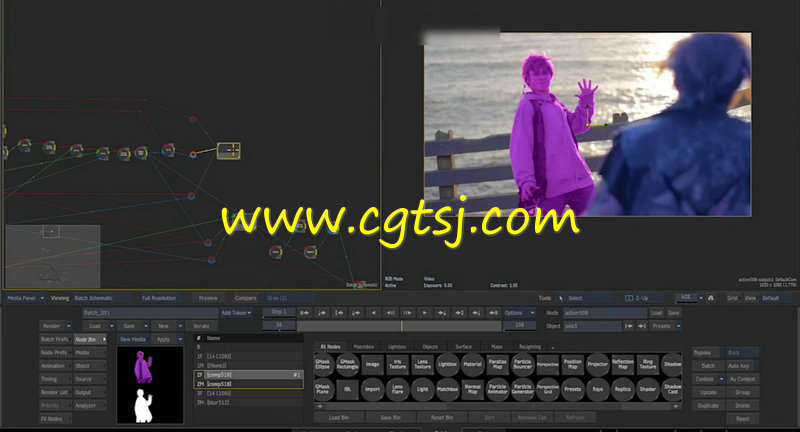Choose the Material node
This screenshot has width=800, height=432.
click(472, 364)
